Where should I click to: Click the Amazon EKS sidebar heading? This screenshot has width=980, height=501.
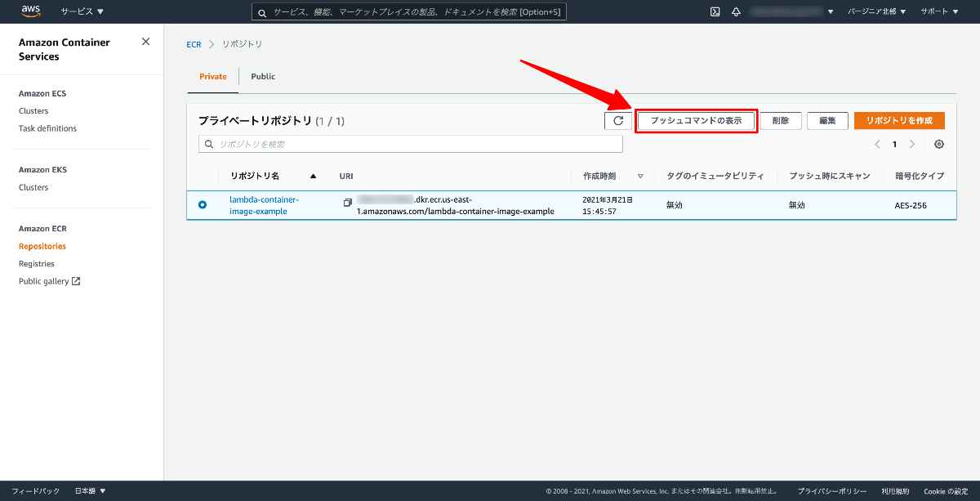[42, 170]
